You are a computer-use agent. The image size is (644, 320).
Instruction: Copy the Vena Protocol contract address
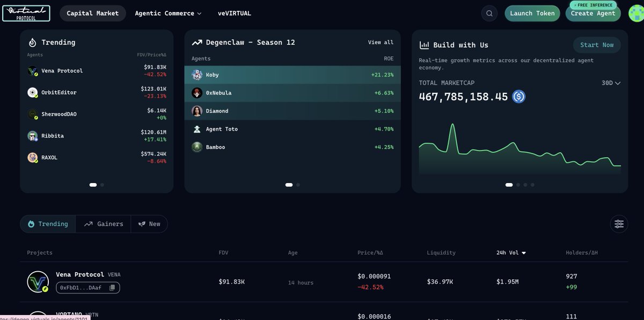[x=112, y=288]
